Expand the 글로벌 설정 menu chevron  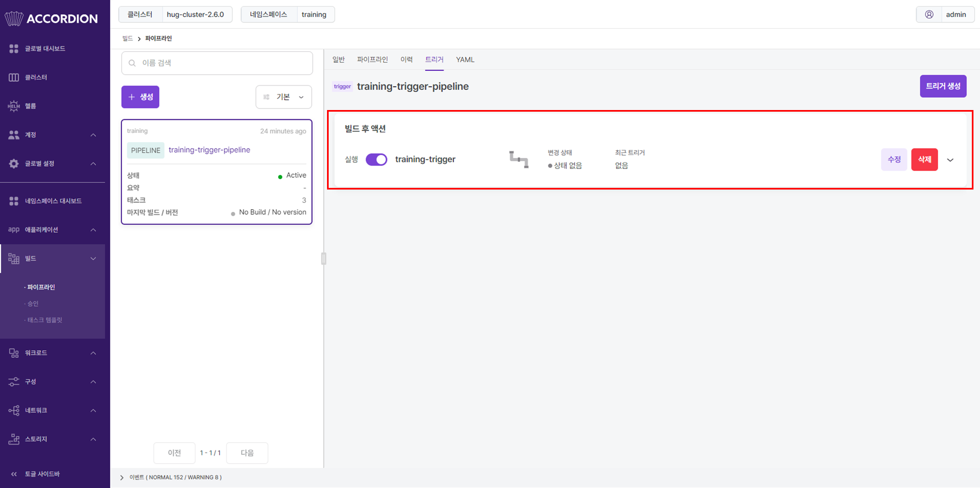tap(93, 164)
